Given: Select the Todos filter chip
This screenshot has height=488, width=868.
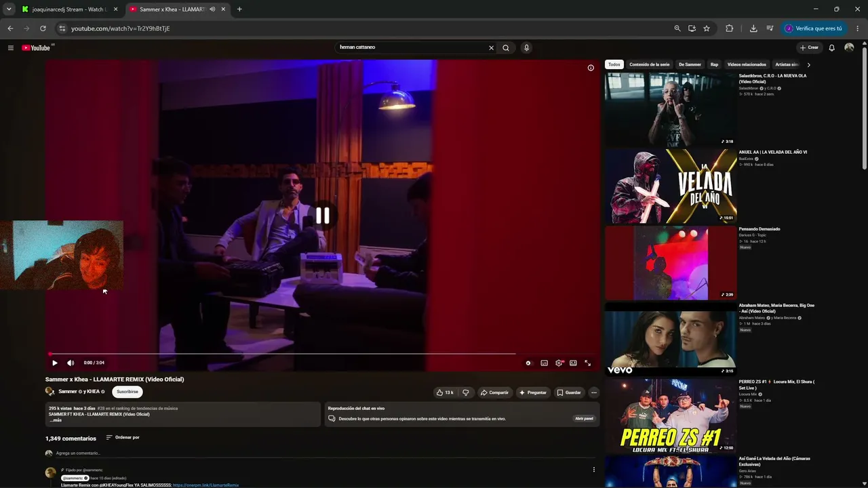Looking at the screenshot, I should pos(614,64).
